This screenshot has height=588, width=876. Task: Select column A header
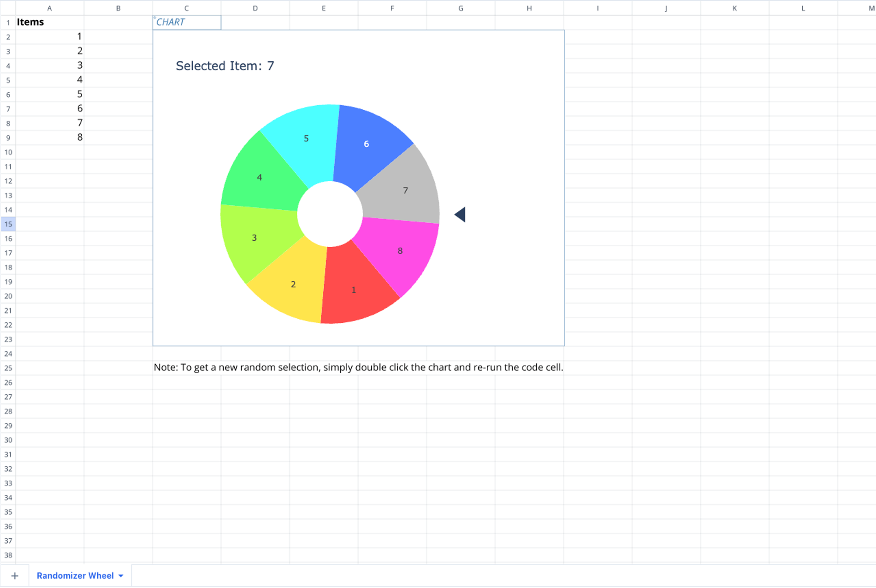click(x=50, y=8)
